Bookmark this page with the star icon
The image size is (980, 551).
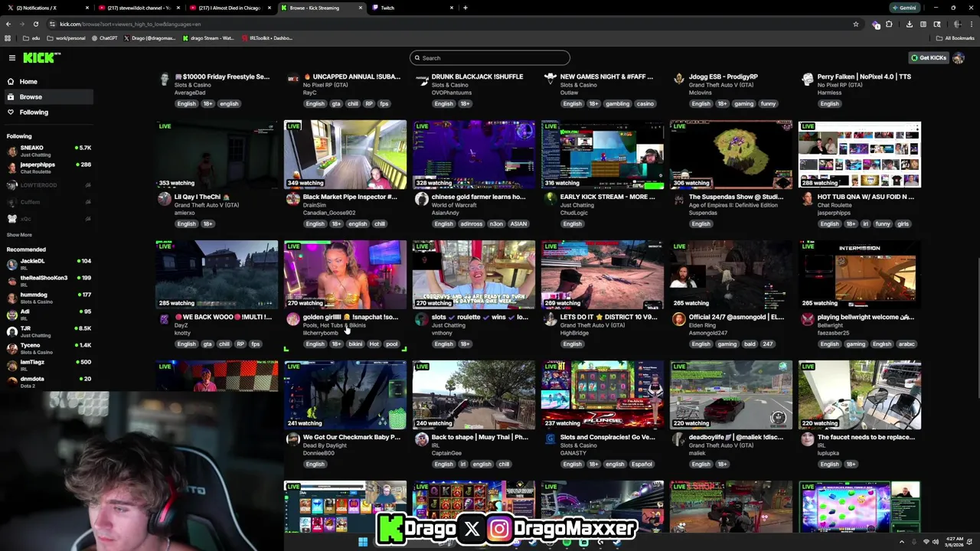coord(856,24)
